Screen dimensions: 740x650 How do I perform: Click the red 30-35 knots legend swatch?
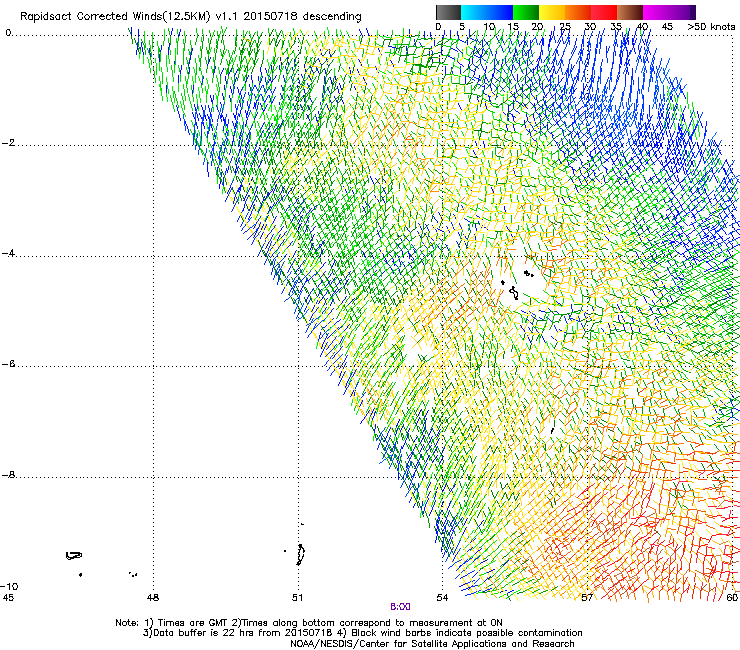point(604,12)
